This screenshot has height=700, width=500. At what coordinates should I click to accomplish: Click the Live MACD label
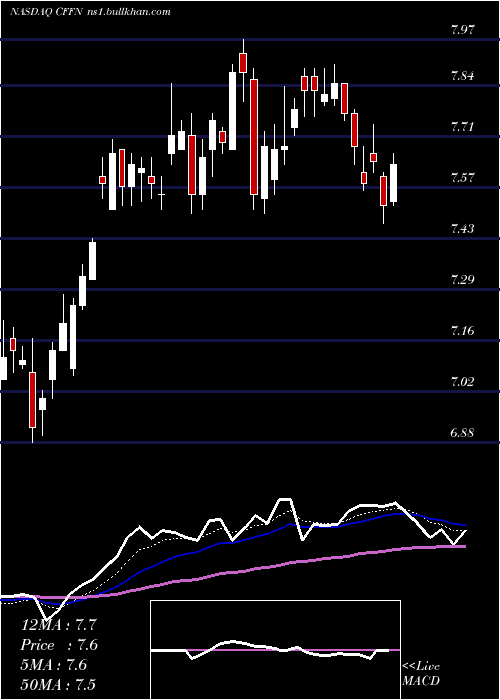point(421,673)
